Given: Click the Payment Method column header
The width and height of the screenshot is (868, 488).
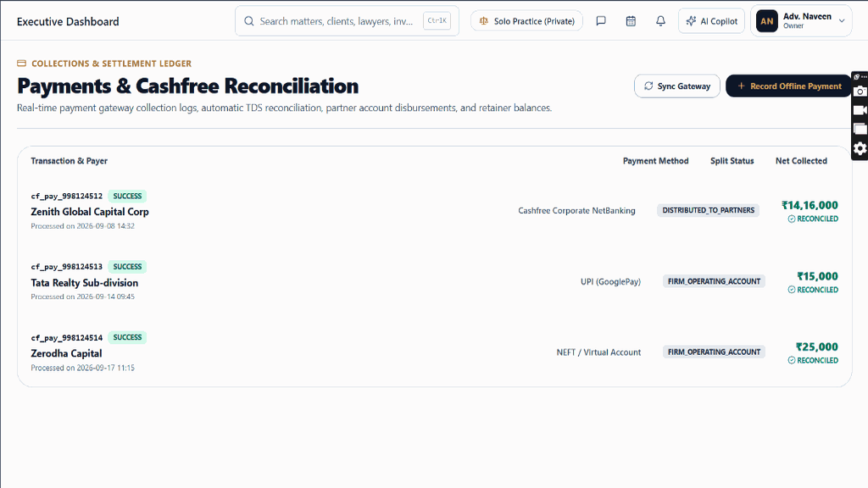Looking at the screenshot, I should click(655, 161).
